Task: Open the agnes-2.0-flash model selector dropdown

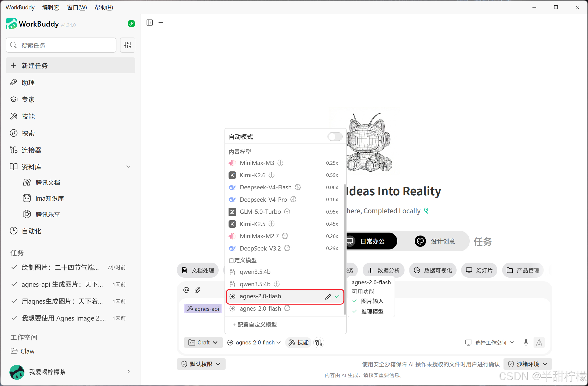Action: click(254, 343)
